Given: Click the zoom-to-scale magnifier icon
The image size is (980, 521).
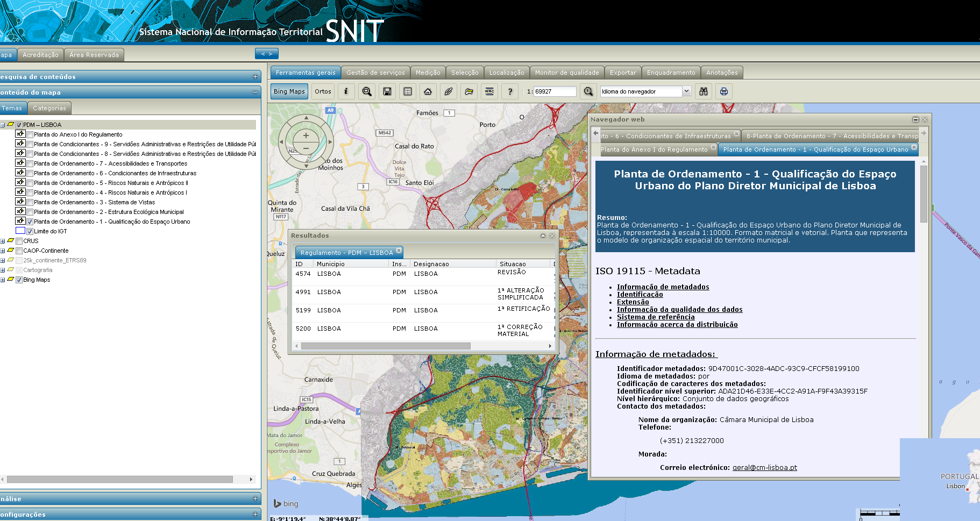Looking at the screenshot, I should pyautogui.click(x=588, y=91).
